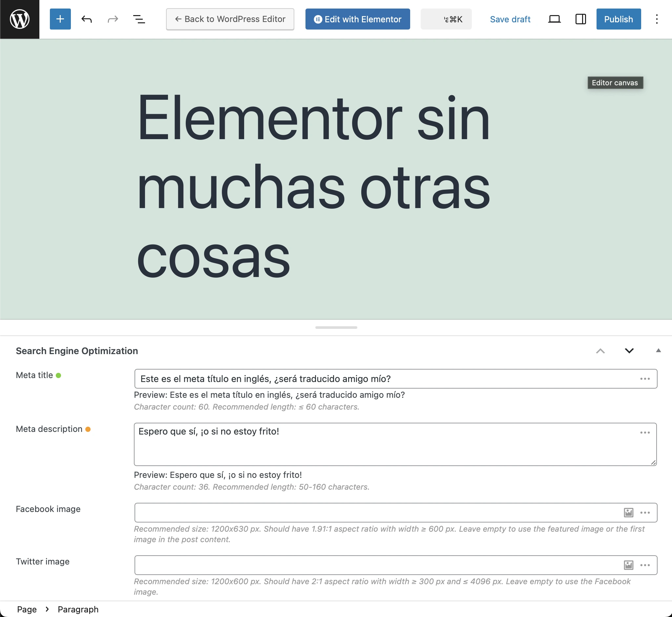The height and width of the screenshot is (617, 672).
Task: Redo a change with the redo arrow
Action: point(113,19)
